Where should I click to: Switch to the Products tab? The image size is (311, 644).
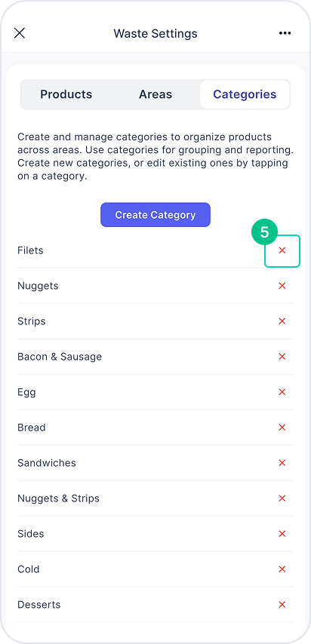coord(66,94)
